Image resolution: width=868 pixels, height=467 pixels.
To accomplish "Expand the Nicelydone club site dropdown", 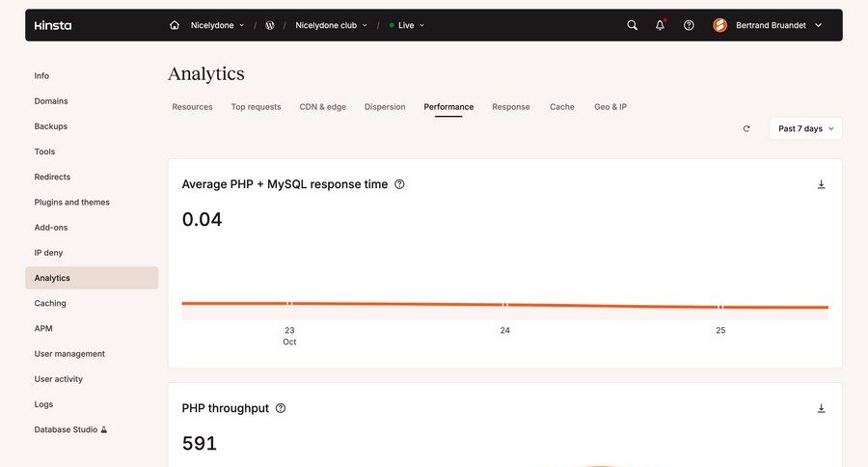I will tap(331, 25).
